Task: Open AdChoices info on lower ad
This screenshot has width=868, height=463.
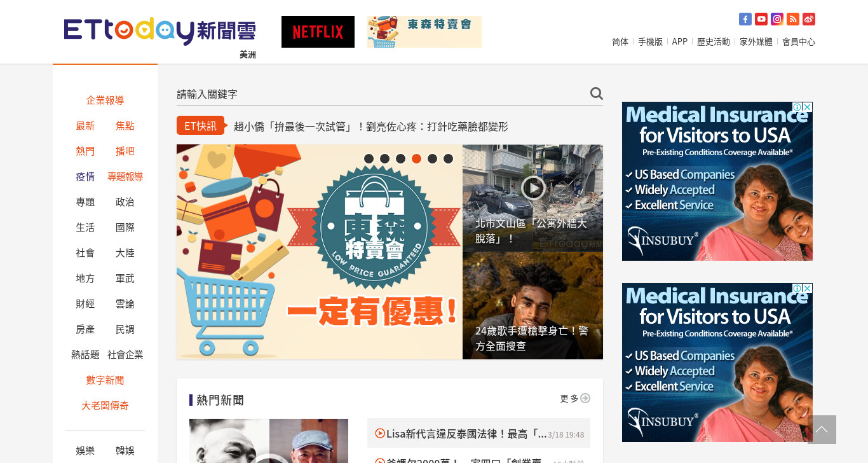Action: (797, 288)
